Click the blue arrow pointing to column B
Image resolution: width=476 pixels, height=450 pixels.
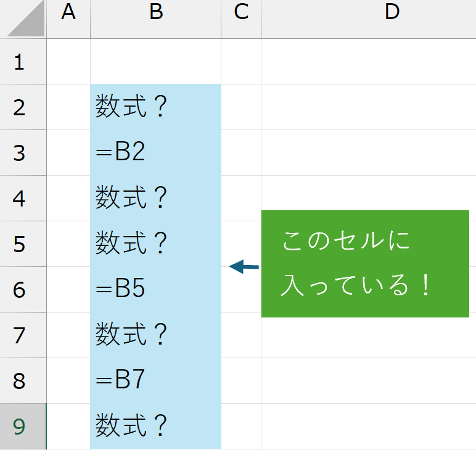click(x=244, y=267)
